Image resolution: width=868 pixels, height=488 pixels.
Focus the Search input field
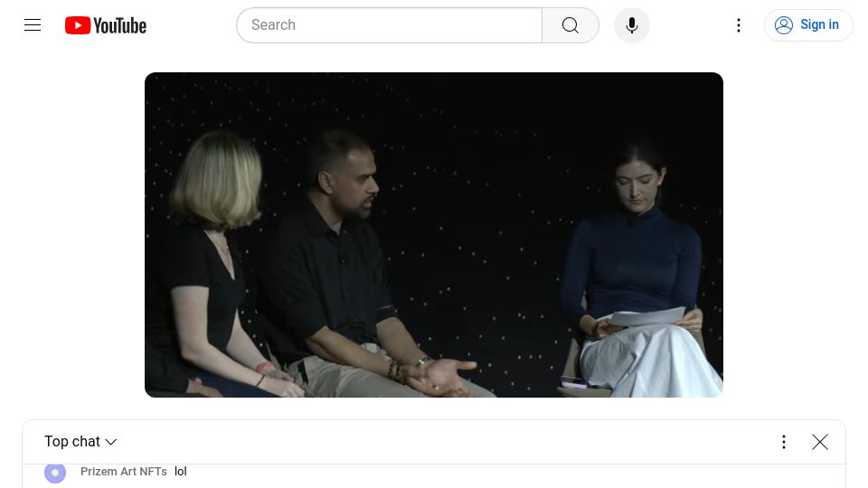[x=389, y=25]
